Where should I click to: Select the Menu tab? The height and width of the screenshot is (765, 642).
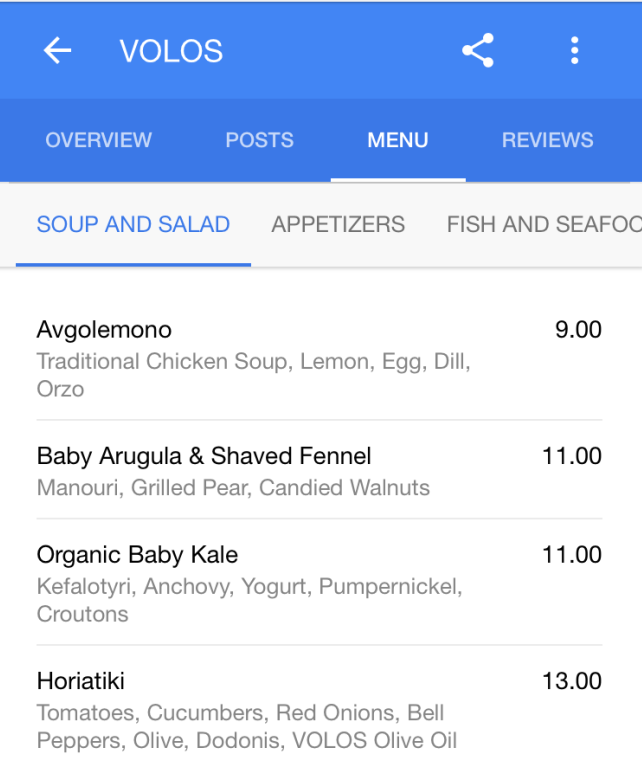pyautogui.click(x=398, y=141)
